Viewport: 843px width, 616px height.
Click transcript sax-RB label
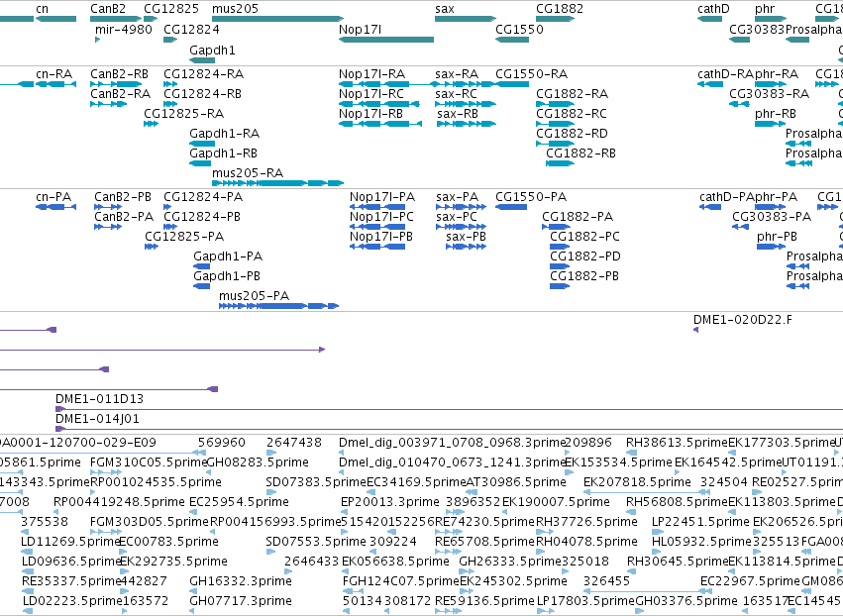458,114
